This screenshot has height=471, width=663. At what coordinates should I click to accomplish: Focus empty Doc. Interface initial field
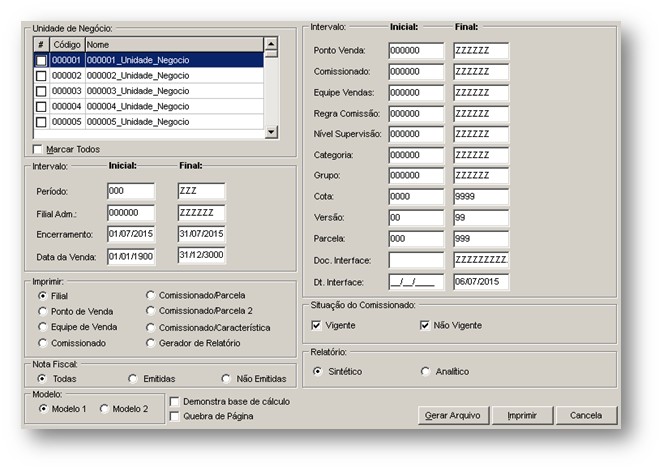tap(416, 260)
